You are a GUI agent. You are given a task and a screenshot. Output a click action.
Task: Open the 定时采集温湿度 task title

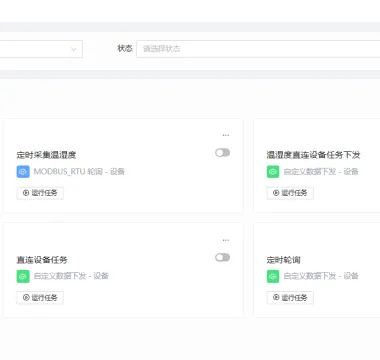point(46,155)
